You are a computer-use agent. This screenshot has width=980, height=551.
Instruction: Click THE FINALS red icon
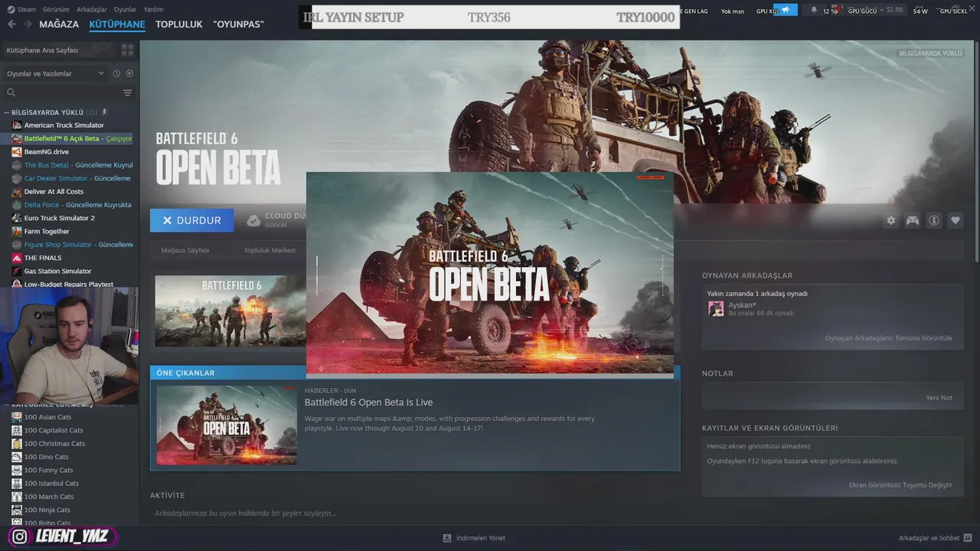coord(17,258)
